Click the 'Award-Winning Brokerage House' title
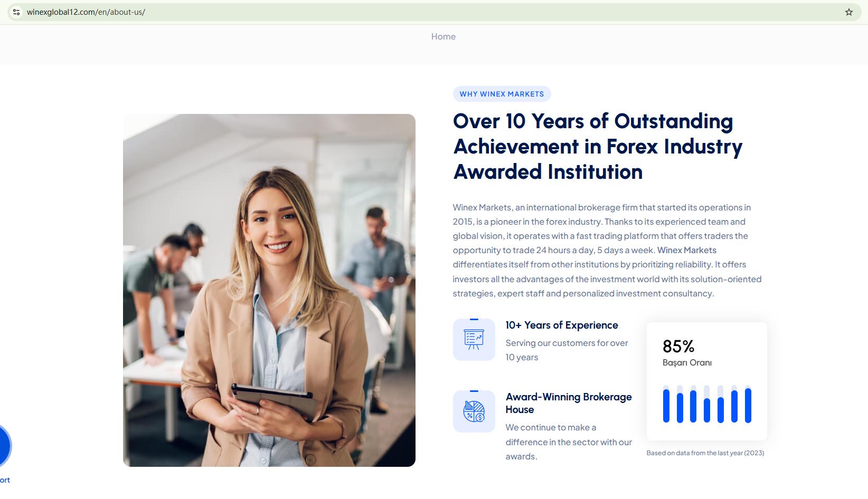This screenshot has width=868, height=499. (x=569, y=403)
